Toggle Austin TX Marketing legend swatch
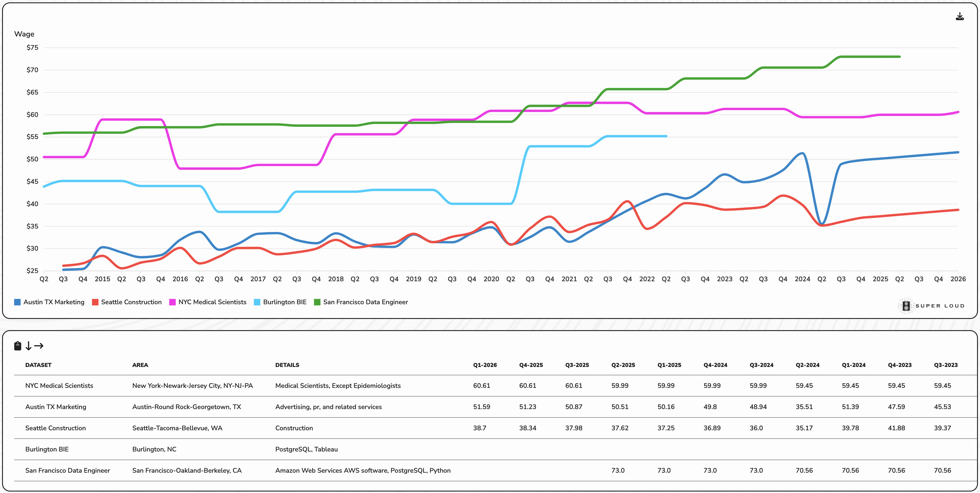 coord(17,302)
